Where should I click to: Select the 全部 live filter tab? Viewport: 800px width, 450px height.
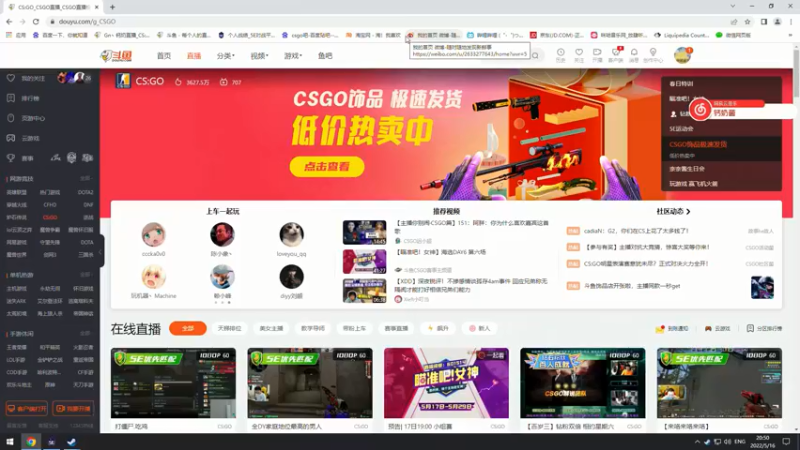tap(188, 329)
